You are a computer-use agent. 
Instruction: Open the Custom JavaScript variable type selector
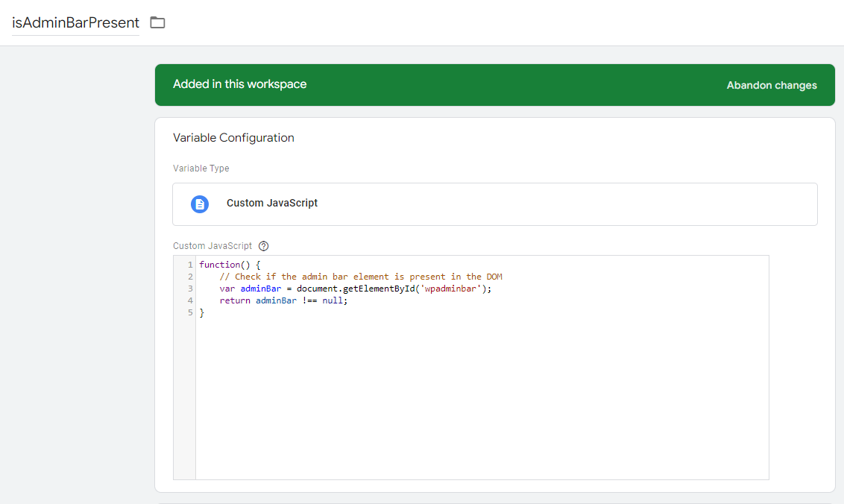point(494,204)
